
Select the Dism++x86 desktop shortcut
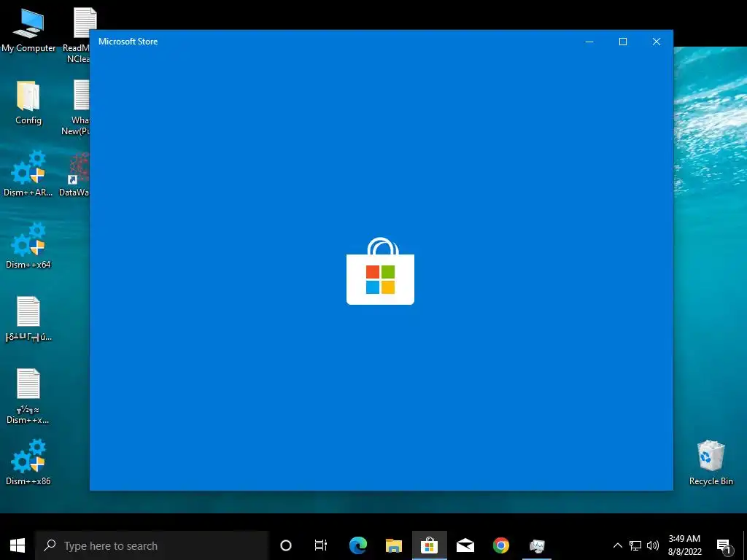pyautogui.click(x=28, y=462)
